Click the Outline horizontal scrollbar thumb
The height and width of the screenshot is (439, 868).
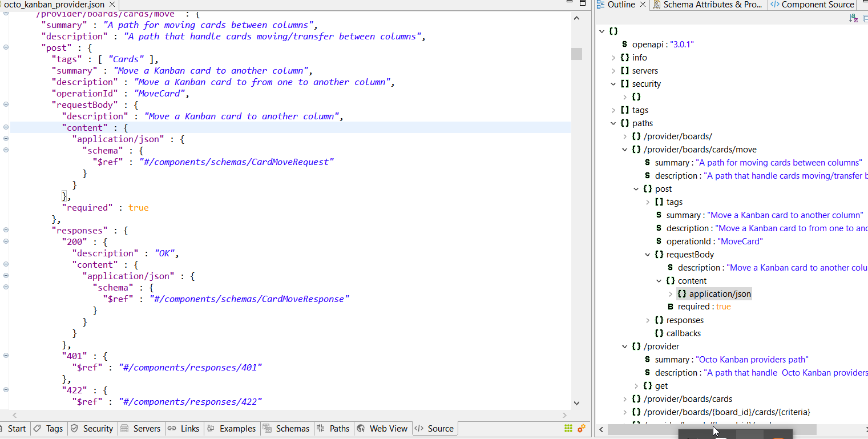pos(712,429)
